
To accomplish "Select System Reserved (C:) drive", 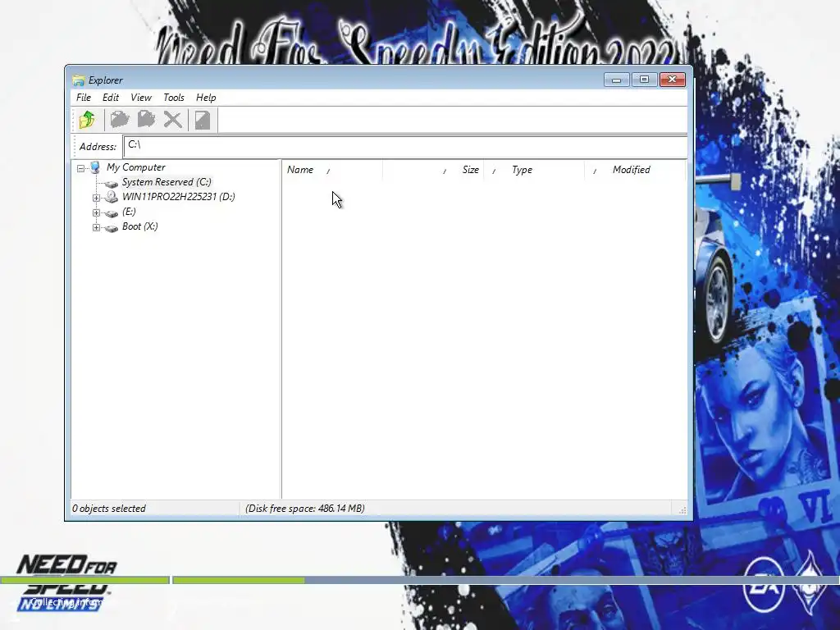I will [167, 182].
